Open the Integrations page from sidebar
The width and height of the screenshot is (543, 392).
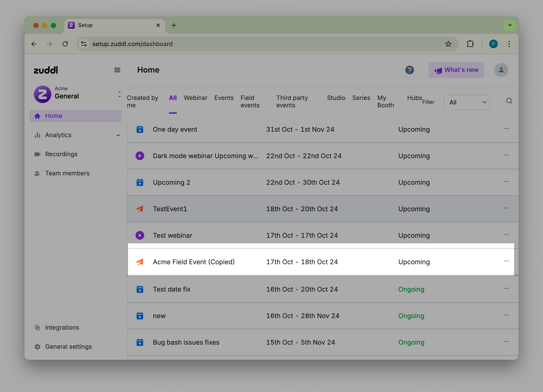62,327
